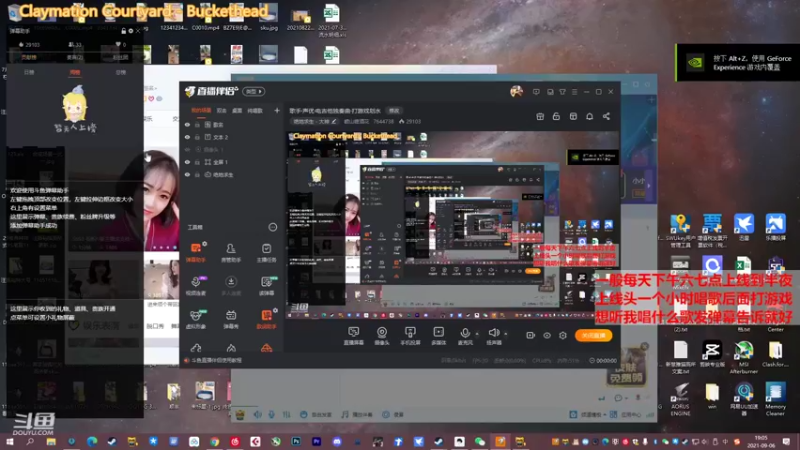
Task: Open WeChat from the taskbar
Action: pos(480,441)
